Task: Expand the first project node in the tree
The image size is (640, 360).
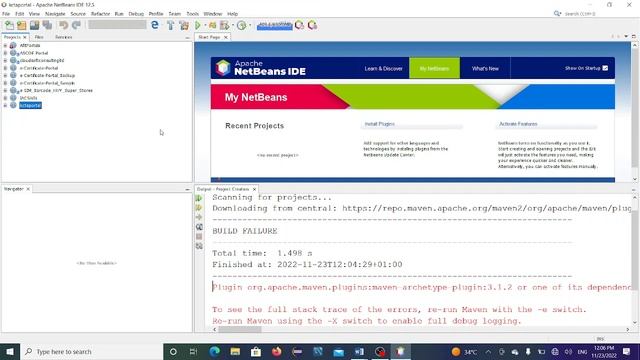Action: [x=5, y=45]
